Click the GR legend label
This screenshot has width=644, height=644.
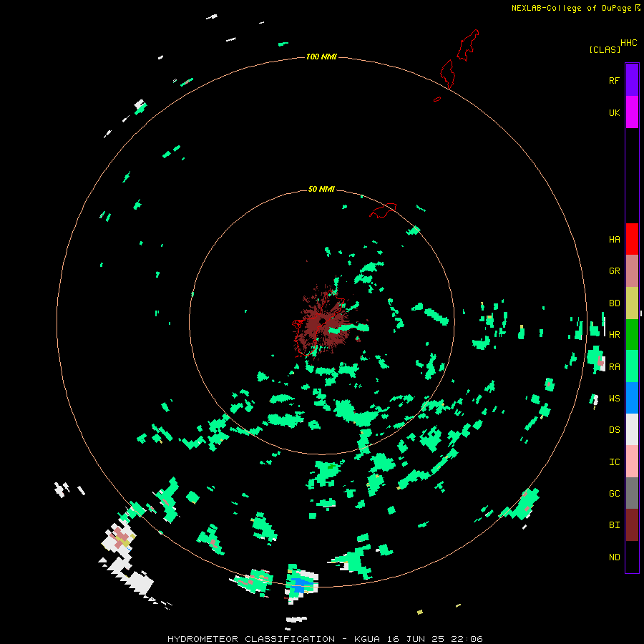pyautogui.click(x=614, y=271)
